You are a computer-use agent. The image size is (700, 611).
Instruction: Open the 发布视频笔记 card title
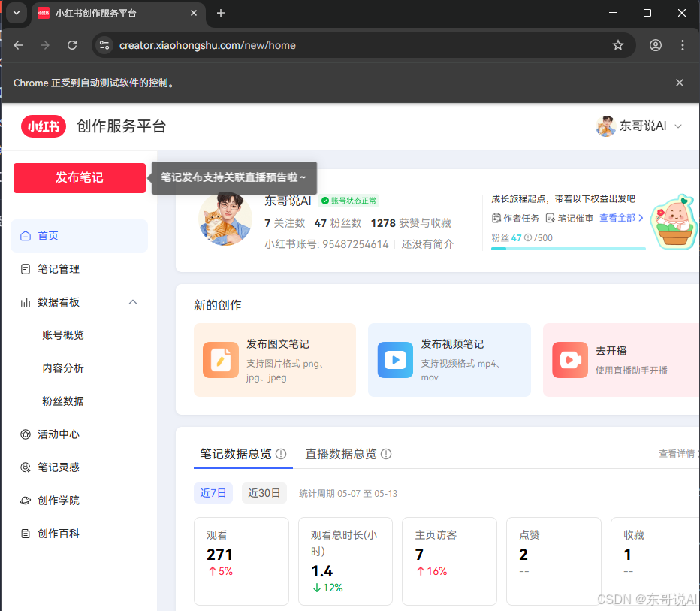tap(452, 344)
